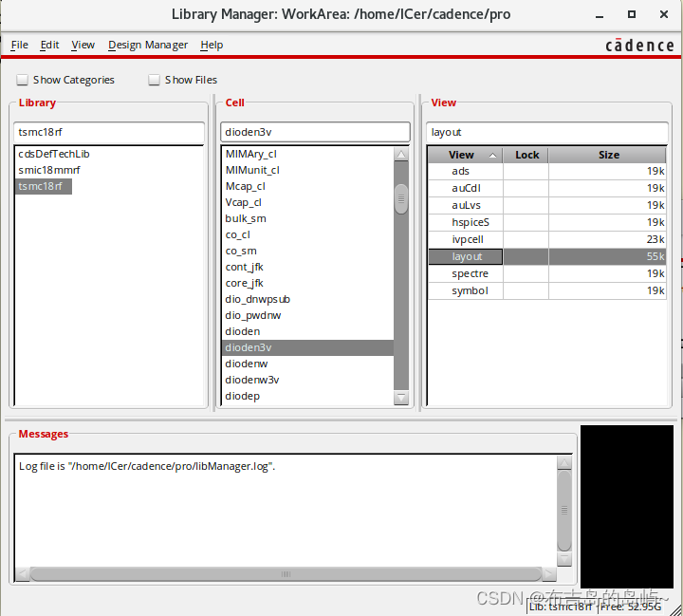Select the diodenw3v cell

coord(252,380)
